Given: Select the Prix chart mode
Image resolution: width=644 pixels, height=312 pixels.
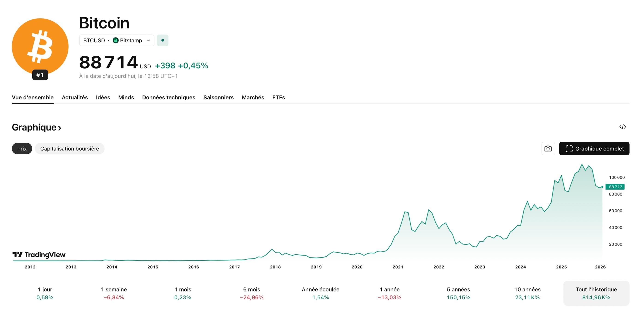Looking at the screenshot, I should (22, 148).
